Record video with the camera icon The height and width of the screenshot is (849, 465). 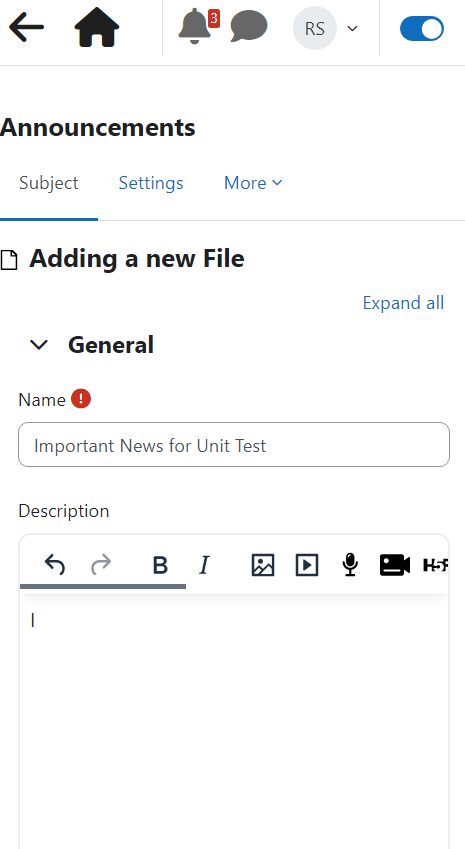click(x=395, y=565)
